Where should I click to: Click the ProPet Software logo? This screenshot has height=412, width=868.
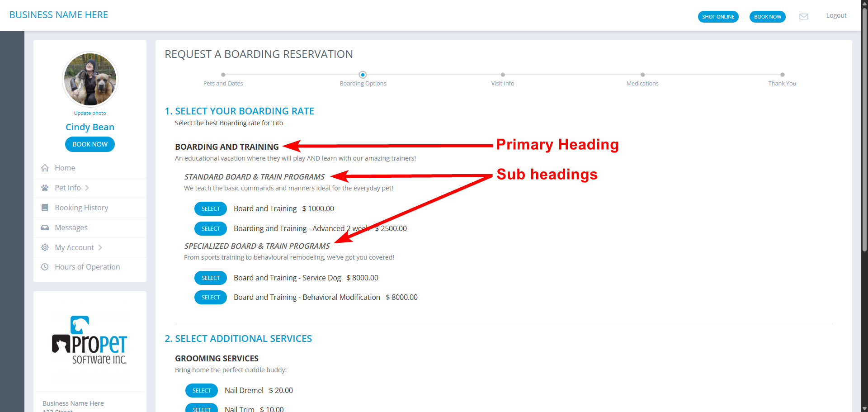click(90, 340)
